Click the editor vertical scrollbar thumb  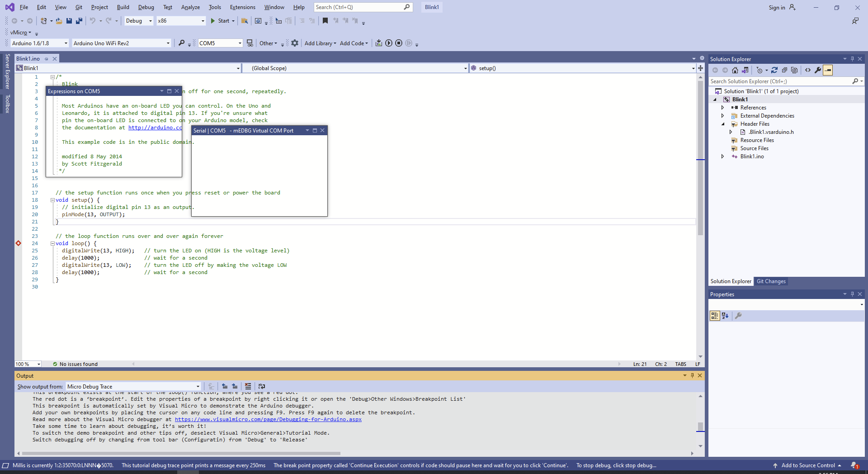coord(700,158)
